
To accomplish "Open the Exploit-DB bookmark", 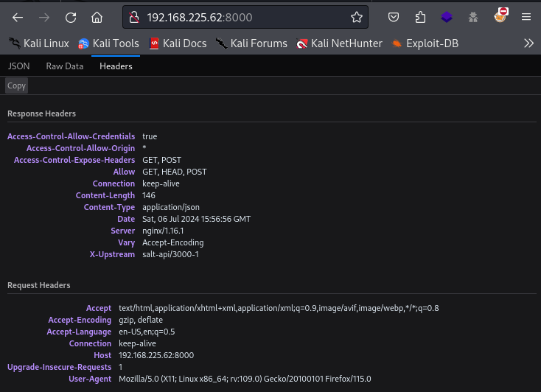I will click(425, 43).
